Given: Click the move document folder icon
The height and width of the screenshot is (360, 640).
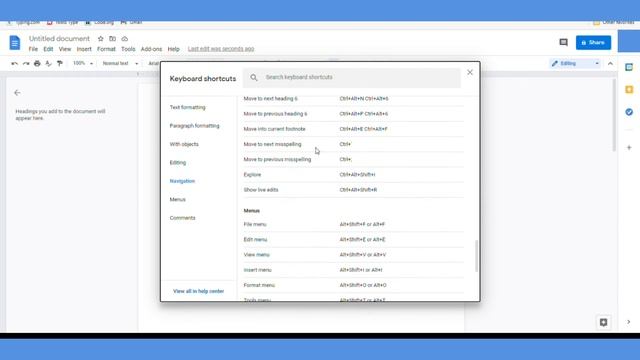Looking at the screenshot, I should pos(112,38).
